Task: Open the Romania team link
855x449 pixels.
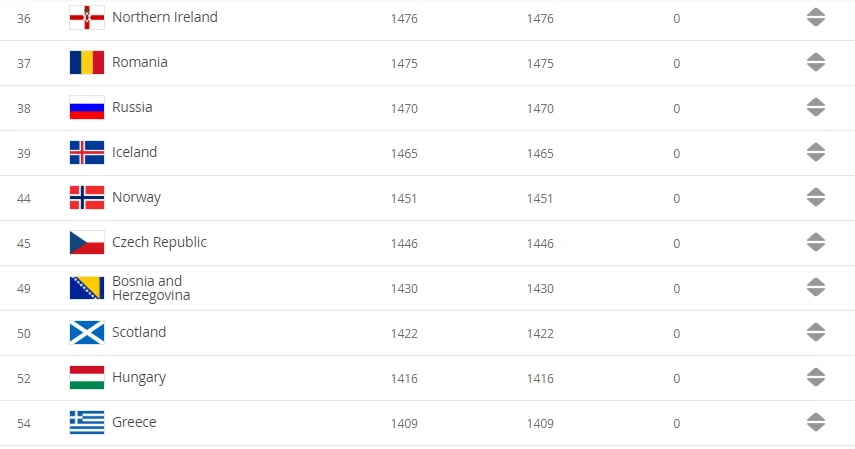Action: coord(140,62)
